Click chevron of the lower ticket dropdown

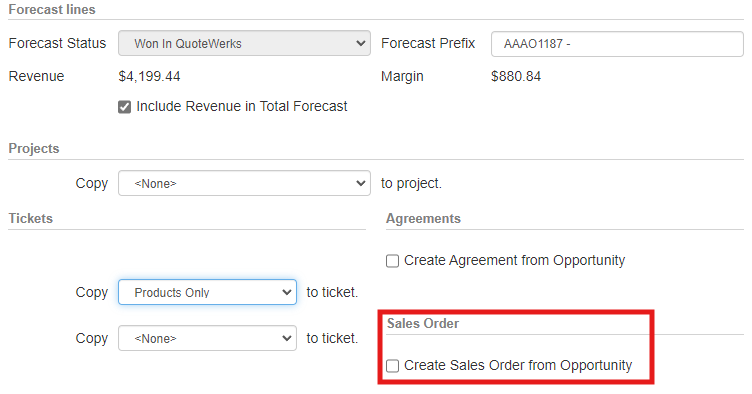click(287, 338)
